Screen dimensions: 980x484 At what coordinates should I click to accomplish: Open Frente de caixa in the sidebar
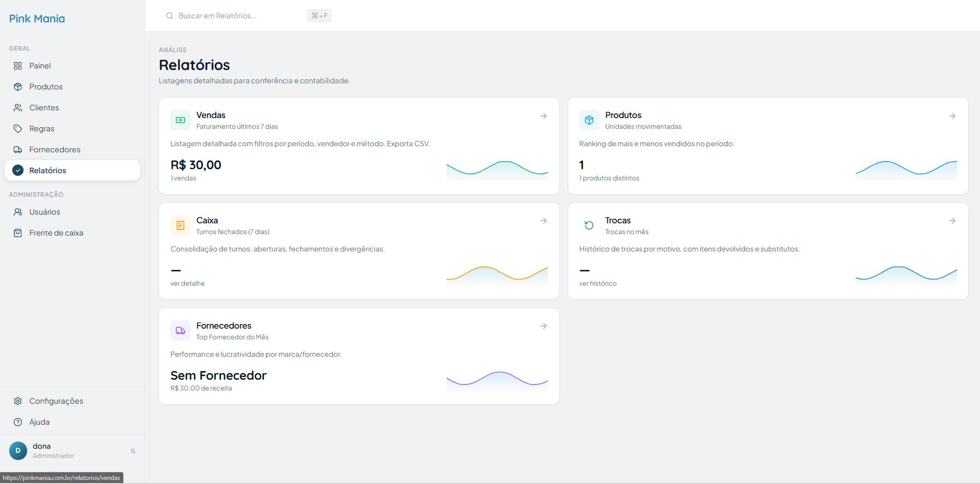tap(72, 233)
